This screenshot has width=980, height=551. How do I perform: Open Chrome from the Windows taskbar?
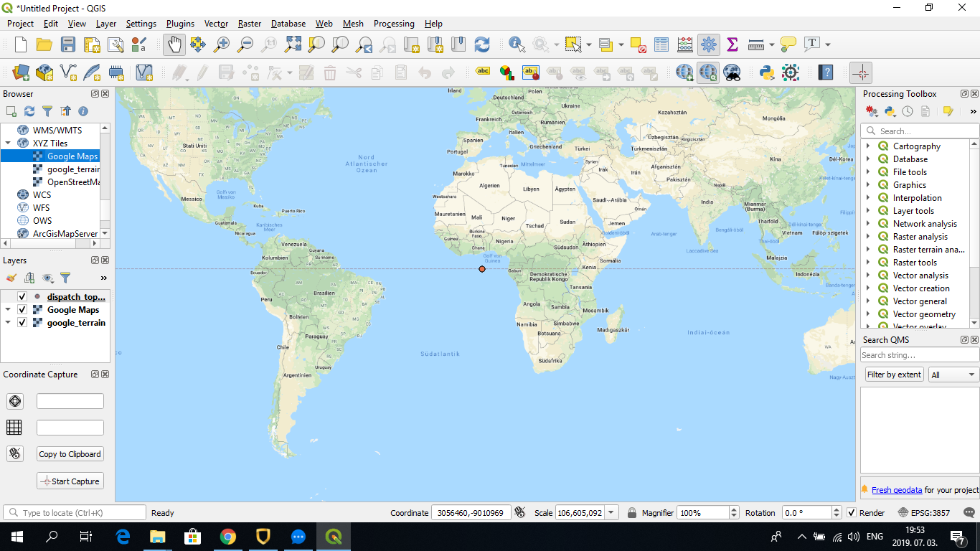[x=228, y=537]
